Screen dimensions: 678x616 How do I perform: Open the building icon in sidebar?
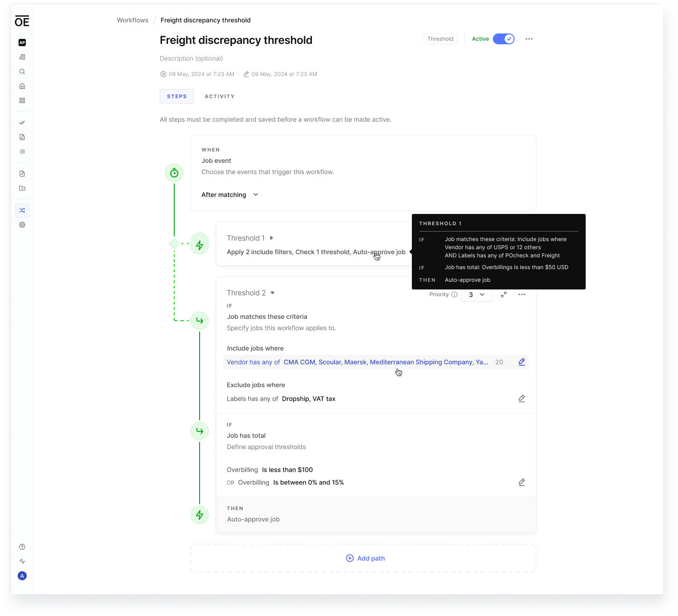click(x=22, y=57)
